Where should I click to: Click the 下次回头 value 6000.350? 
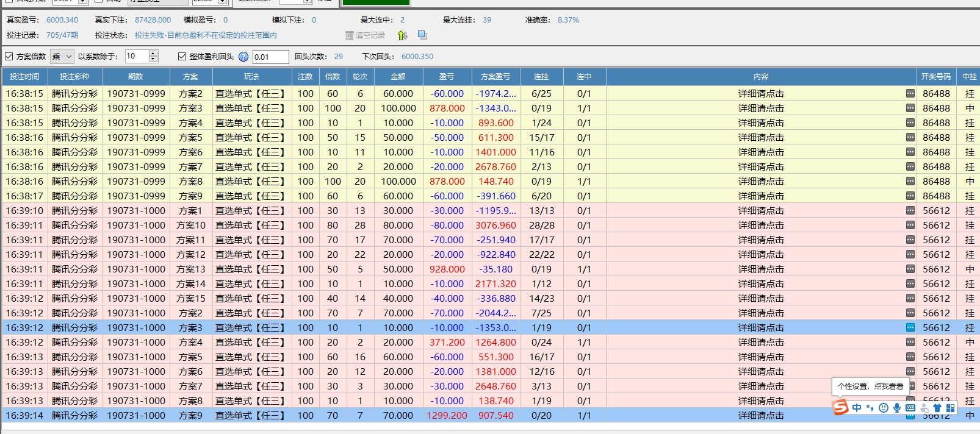coord(417,57)
